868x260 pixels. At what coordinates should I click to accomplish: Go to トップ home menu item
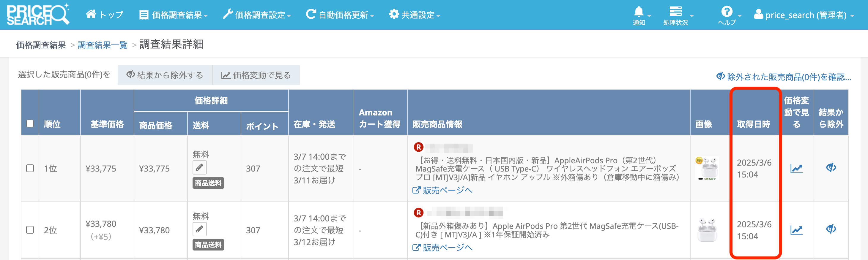point(105,15)
